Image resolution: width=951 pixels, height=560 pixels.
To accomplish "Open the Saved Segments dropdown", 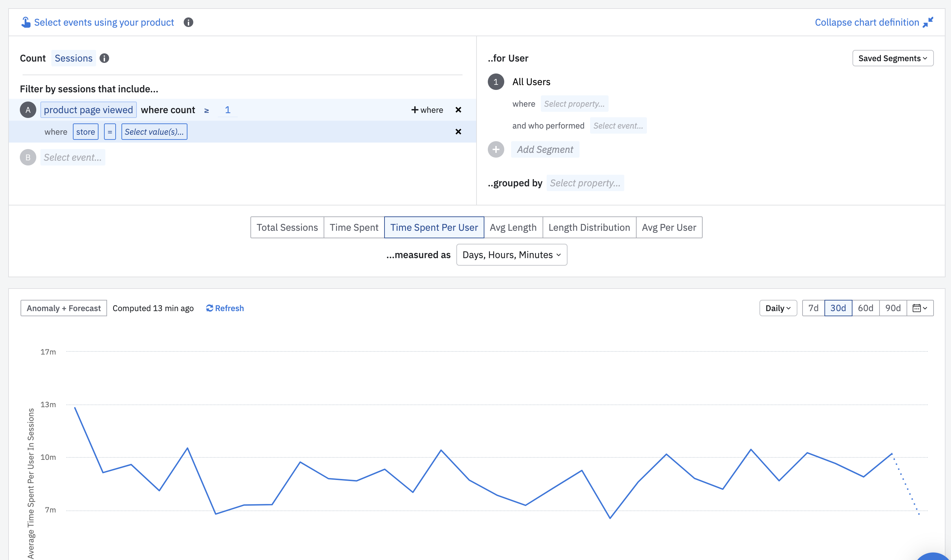I will click(893, 58).
